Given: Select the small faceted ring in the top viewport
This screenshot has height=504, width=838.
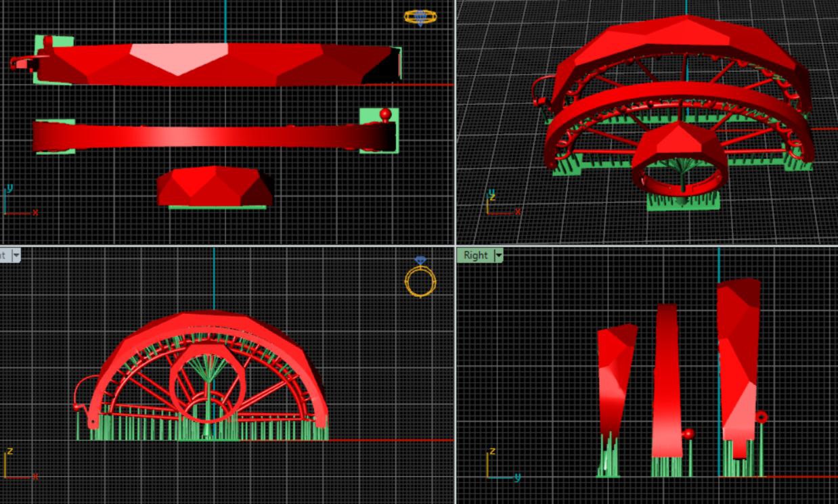Looking at the screenshot, I should (x=214, y=187).
